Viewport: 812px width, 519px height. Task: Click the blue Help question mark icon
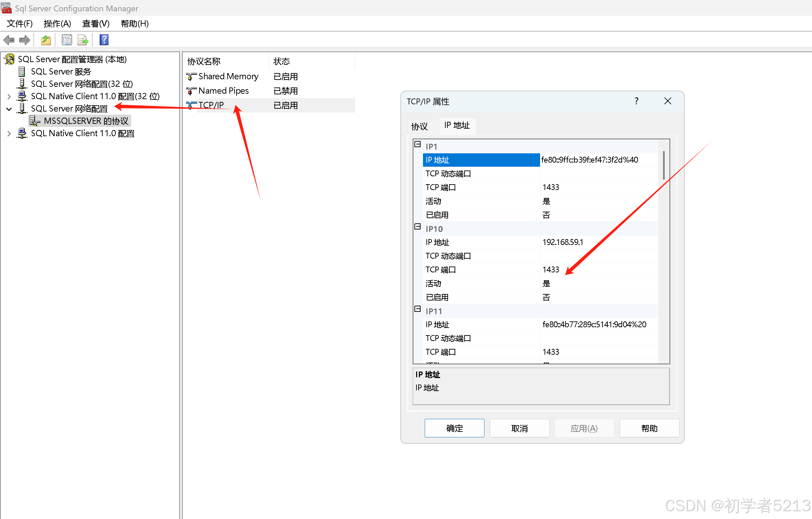pos(104,40)
